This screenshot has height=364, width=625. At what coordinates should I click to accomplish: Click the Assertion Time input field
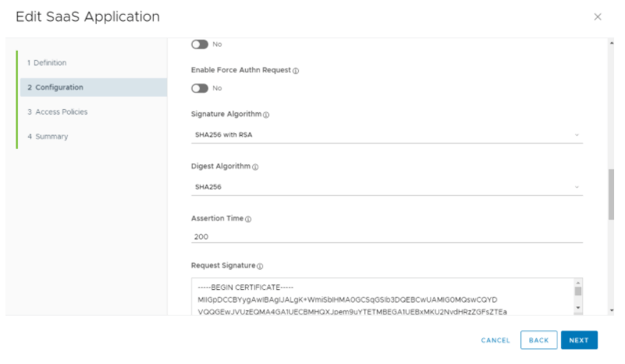point(386,236)
